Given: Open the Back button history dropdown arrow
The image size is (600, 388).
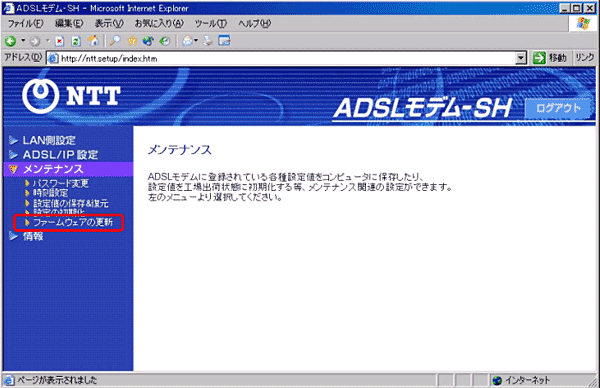Looking at the screenshot, I should 23,40.
